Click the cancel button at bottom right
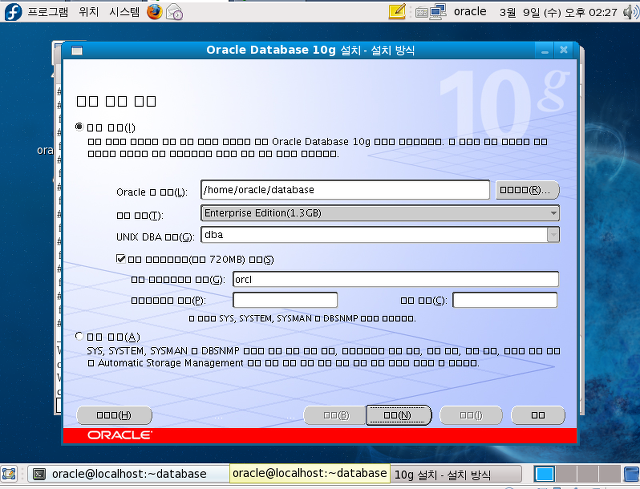Image resolution: width=640 pixels, height=489 pixels. (x=538, y=416)
